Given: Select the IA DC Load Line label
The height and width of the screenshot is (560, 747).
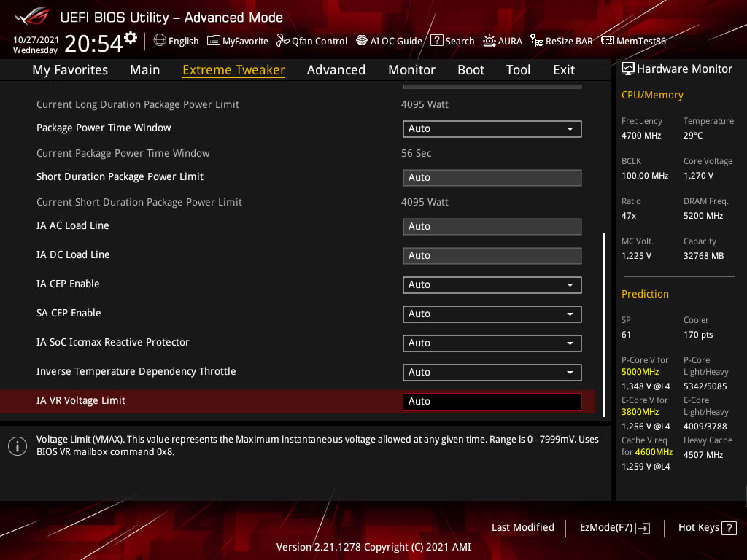Looking at the screenshot, I should click(x=73, y=254).
